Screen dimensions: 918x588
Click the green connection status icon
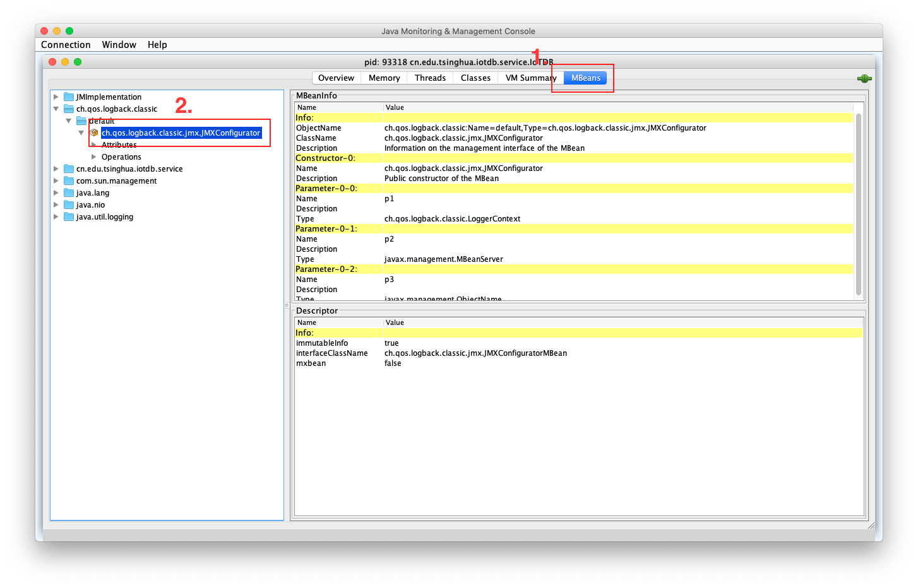(864, 79)
